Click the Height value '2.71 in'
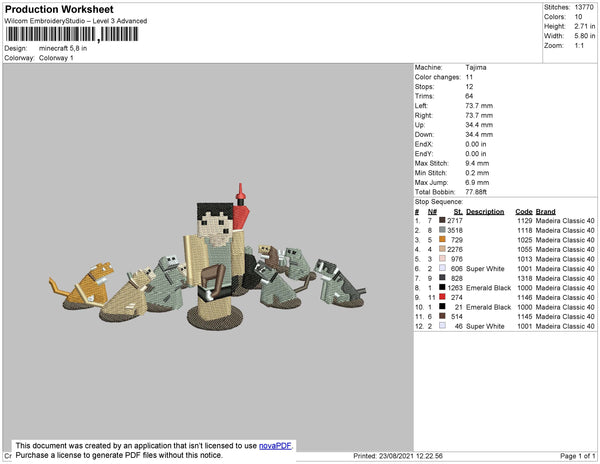This screenshot has width=600, height=464. point(585,26)
